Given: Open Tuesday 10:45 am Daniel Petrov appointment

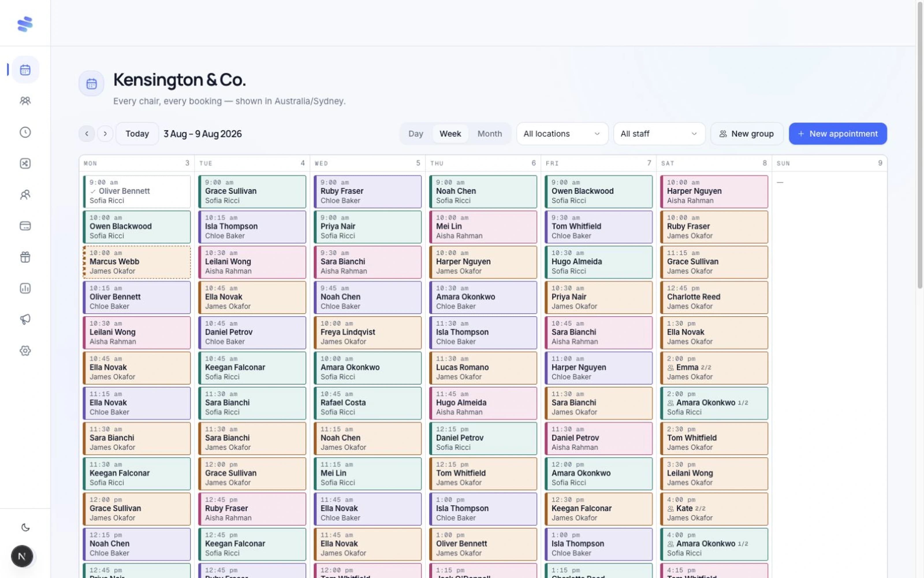Looking at the screenshot, I should pyautogui.click(x=252, y=333).
